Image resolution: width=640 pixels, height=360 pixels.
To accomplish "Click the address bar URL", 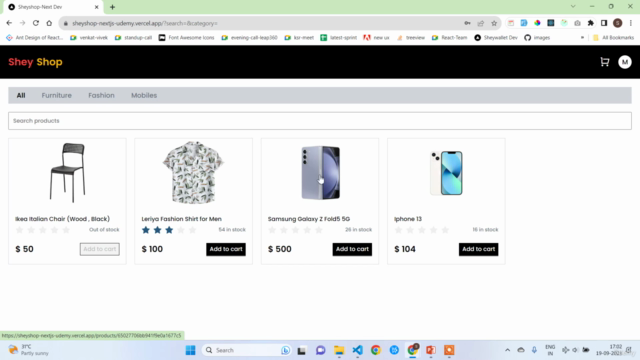I will point(145,23).
